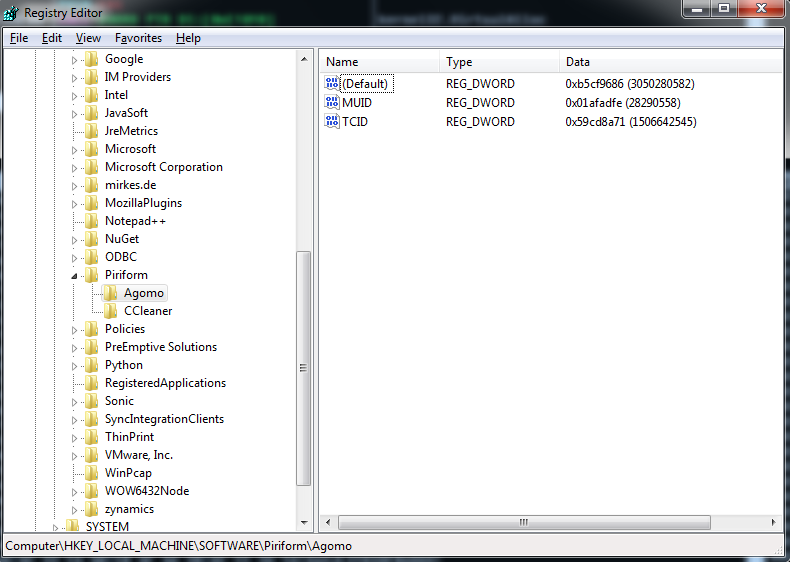Click tree pane scroll up arrow
The height and width of the screenshot is (562, 790).
pos(304,59)
